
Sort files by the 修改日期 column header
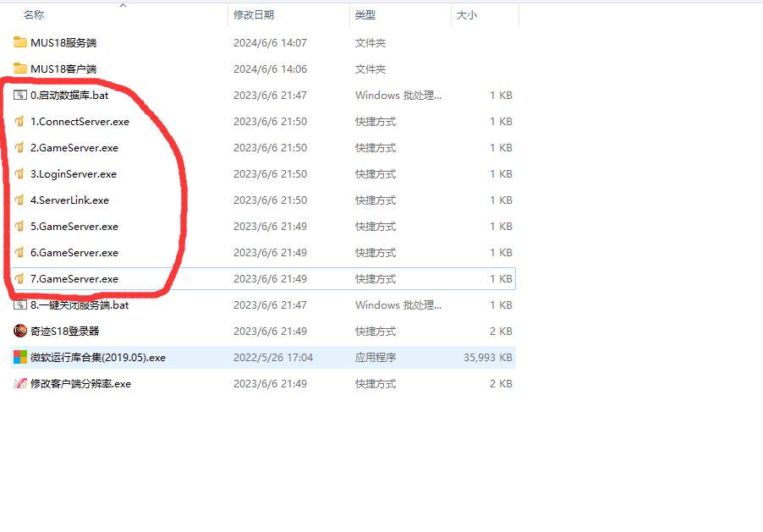[254, 15]
